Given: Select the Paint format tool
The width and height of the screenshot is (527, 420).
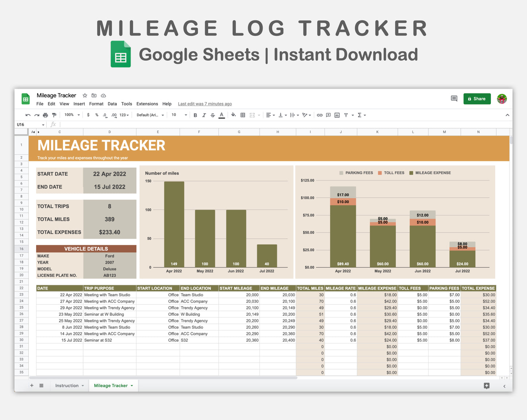Looking at the screenshot, I should tap(54, 115).
